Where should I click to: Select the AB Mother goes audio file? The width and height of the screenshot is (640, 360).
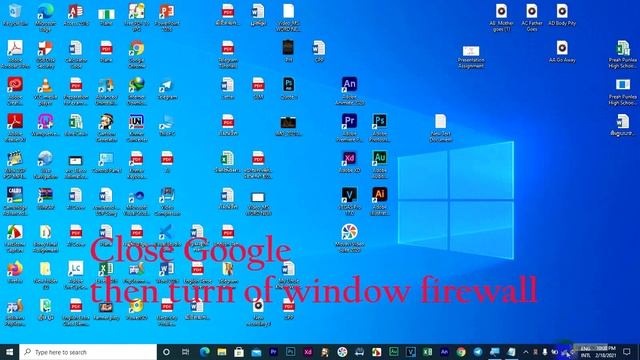501,18
